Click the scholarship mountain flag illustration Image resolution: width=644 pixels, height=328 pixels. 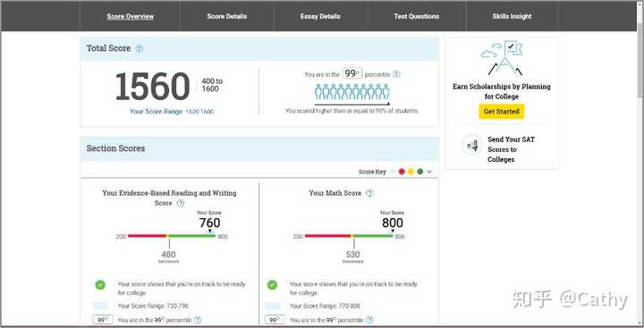click(503, 57)
